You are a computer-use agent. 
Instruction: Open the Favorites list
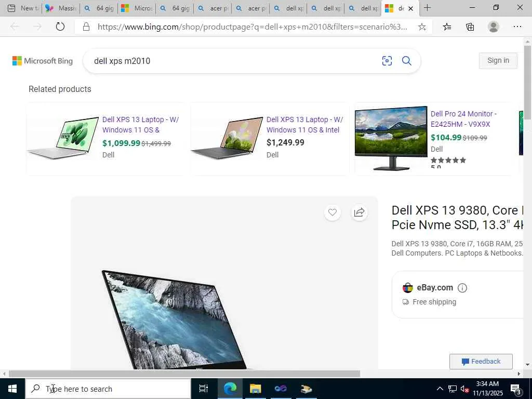pos(447,27)
